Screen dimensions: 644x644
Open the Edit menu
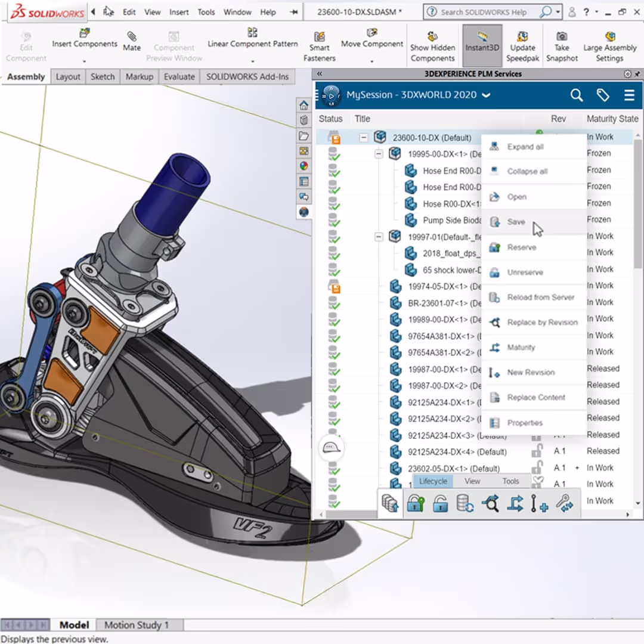coord(129,13)
